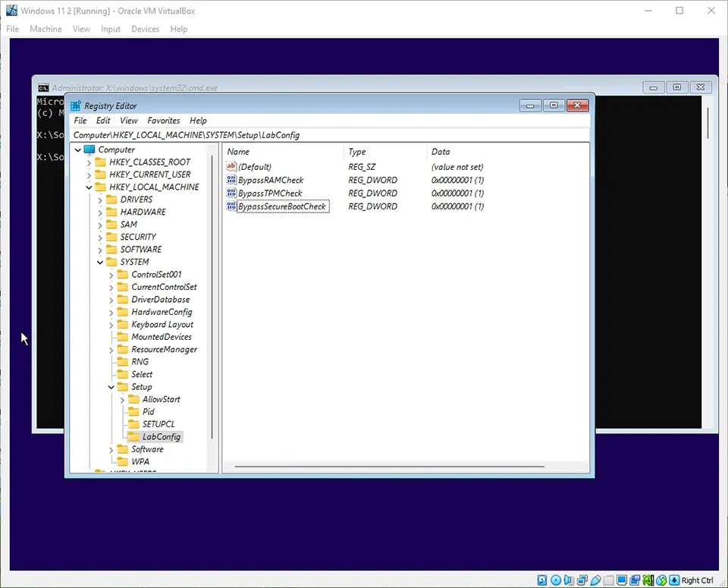Click the LabConfig folder icon

tap(133, 436)
